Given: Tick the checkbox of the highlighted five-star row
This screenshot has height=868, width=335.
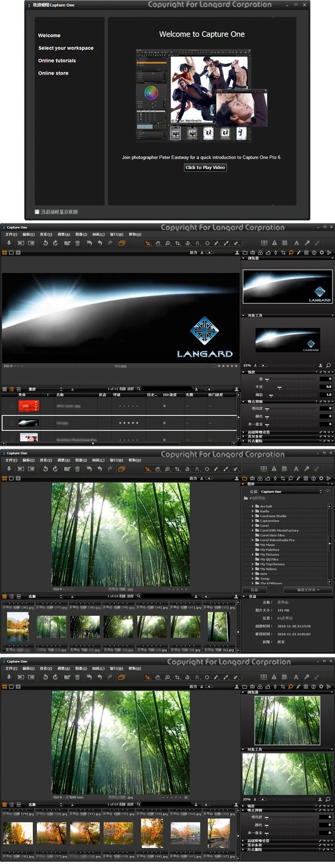Looking at the screenshot, I should 12,423.
